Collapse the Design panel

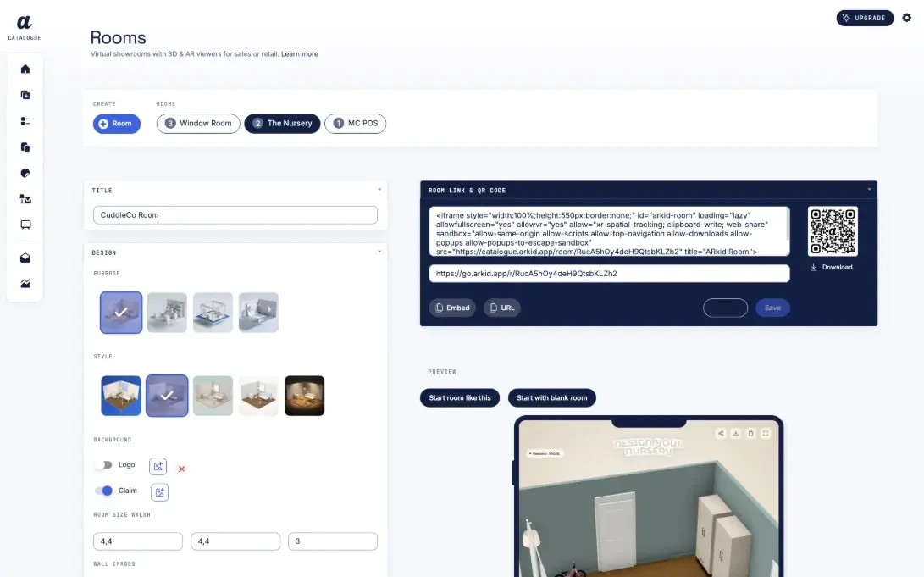point(379,252)
